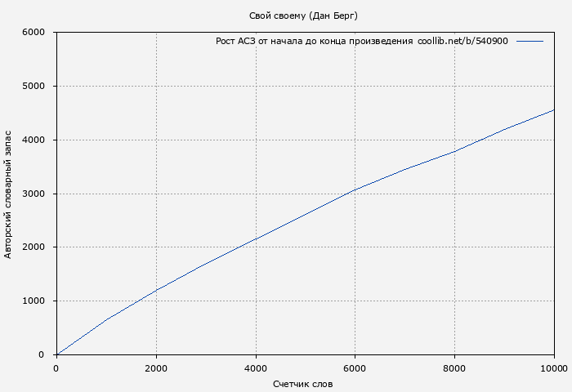Click the blue legend line sample
572x392 pixels.
pyautogui.click(x=530, y=41)
